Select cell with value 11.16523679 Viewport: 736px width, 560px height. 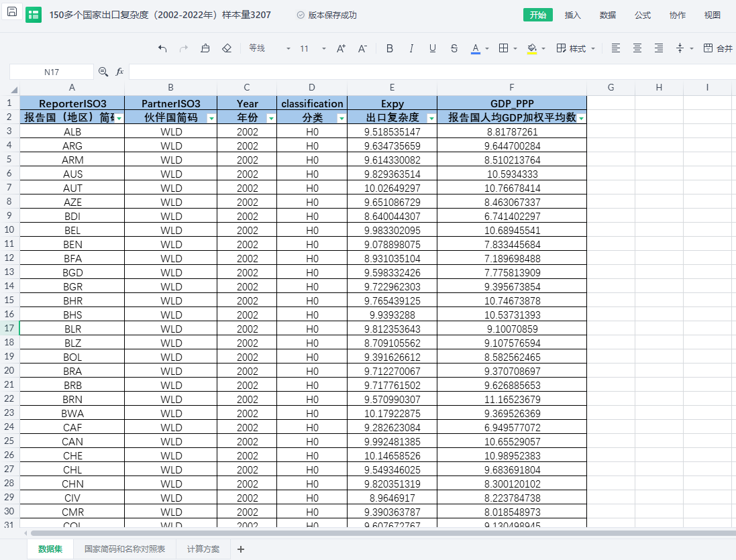point(512,400)
